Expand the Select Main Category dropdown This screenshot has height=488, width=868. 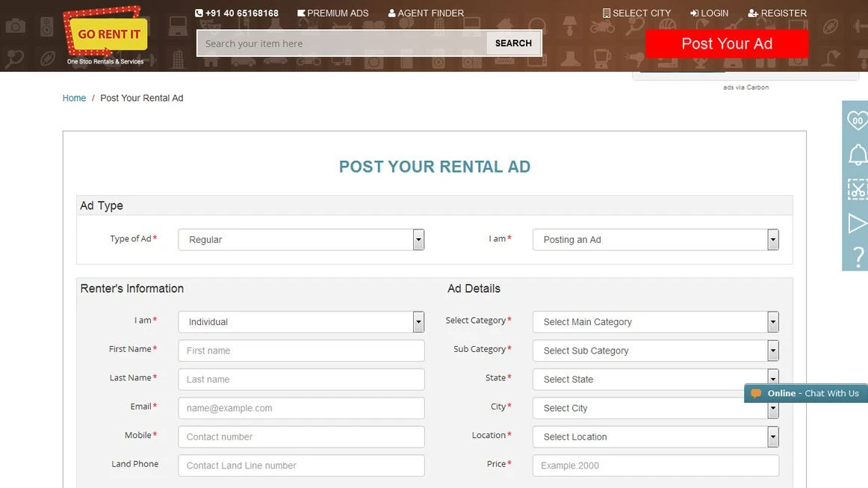[655, 322]
